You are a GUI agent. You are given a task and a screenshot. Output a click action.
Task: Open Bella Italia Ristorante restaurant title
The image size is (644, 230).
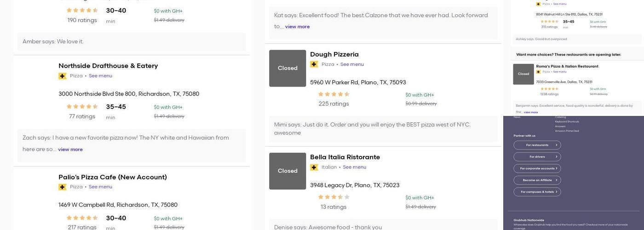(x=345, y=157)
